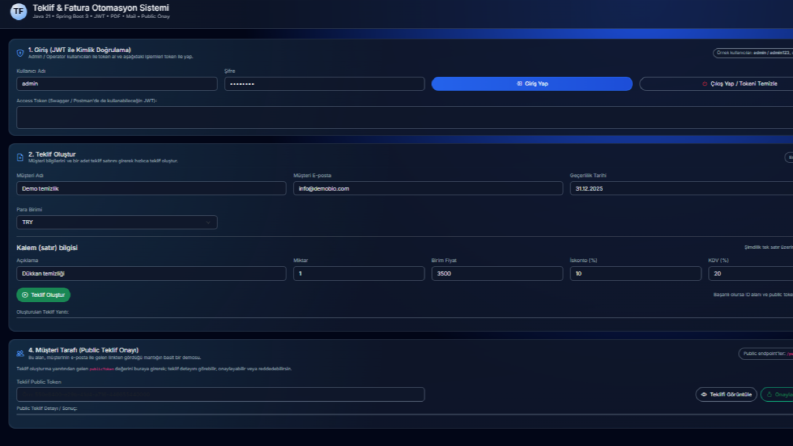793x446 pixels.
Task: Click the Teklifi Görüntüle button
Action: coord(726,394)
